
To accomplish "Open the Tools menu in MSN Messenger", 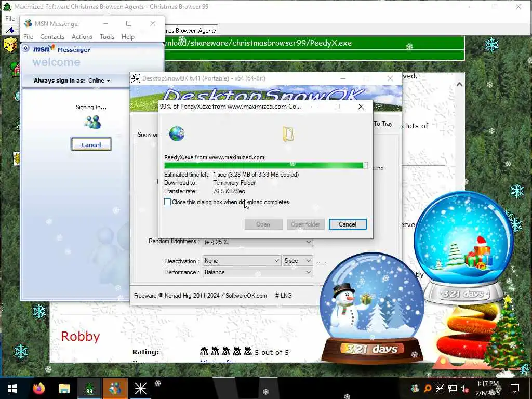I will point(107,37).
